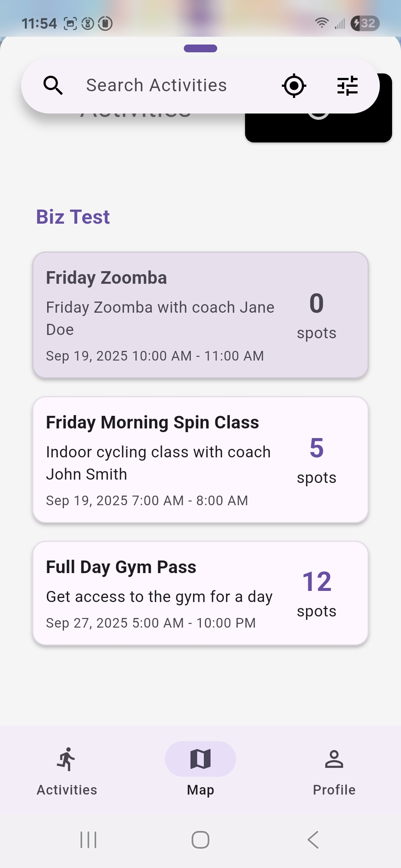Switch to the Profile tab label
This screenshot has width=401, height=868.
pos(334,790)
